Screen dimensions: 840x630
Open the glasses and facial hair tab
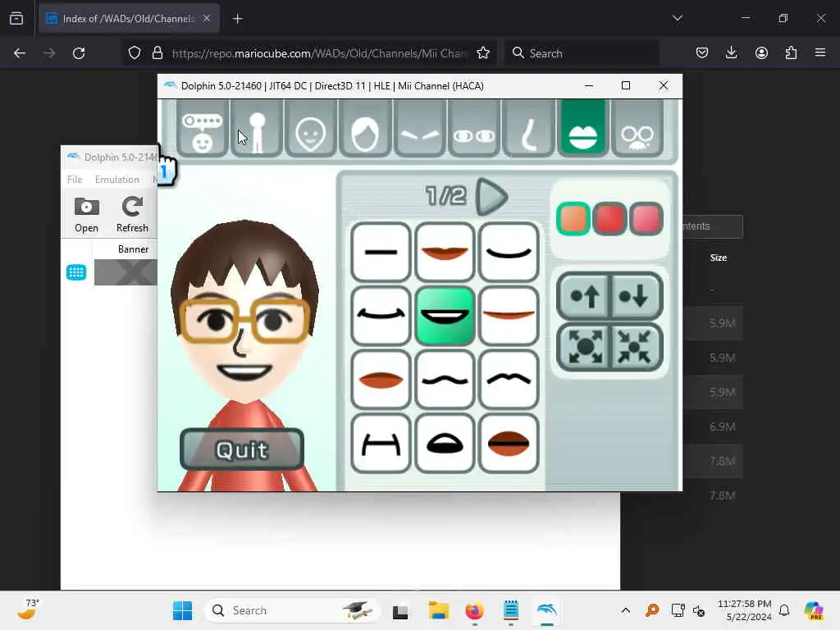pyautogui.click(x=637, y=129)
